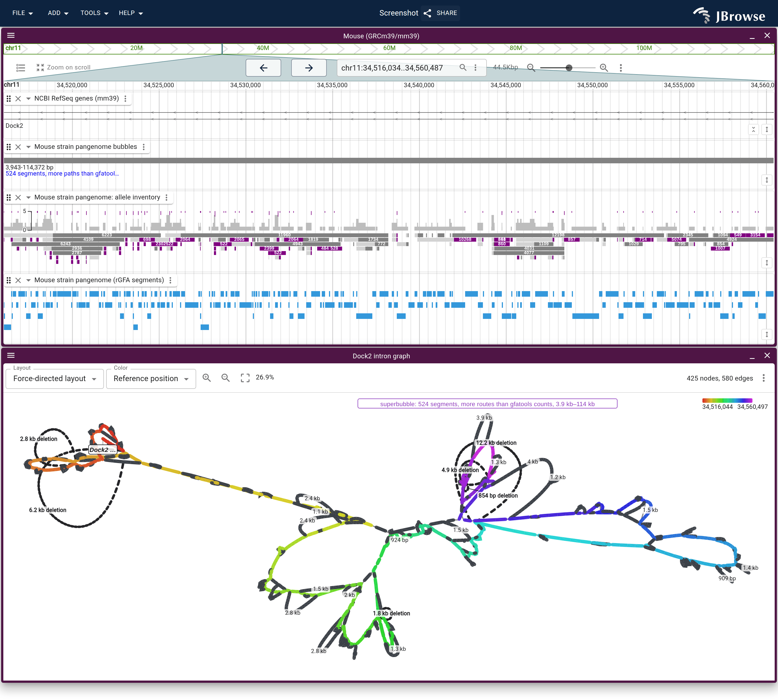Click the compact-height toggle in RefSeq track
Screen dimensions: 778x700
pos(753,130)
